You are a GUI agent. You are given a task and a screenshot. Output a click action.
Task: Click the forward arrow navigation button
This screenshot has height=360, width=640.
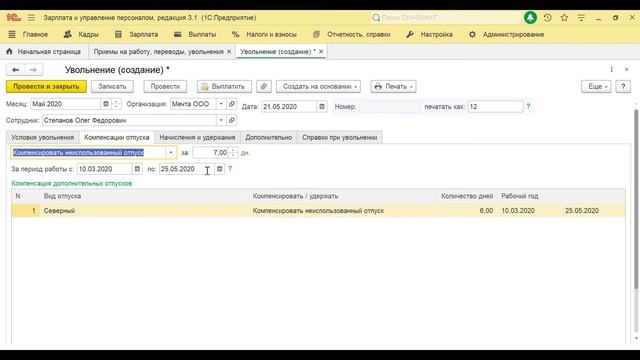pyautogui.click(x=33, y=70)
